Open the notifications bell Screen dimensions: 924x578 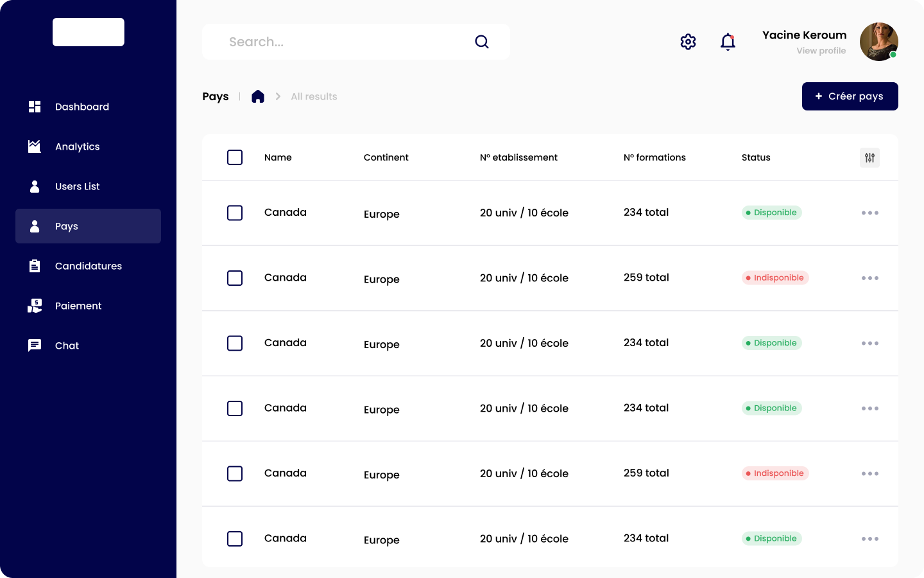[x=728, y=42]
